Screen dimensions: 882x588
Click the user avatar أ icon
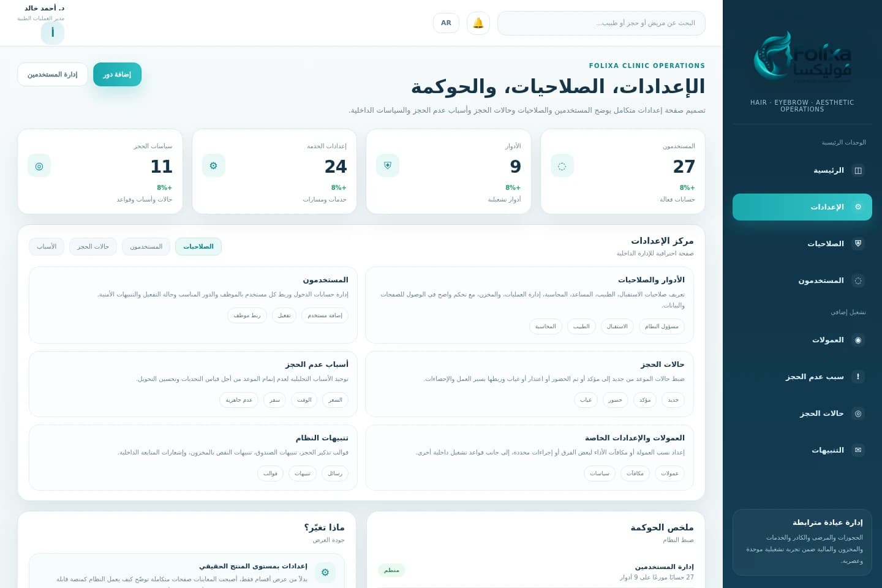click(53, 32)
